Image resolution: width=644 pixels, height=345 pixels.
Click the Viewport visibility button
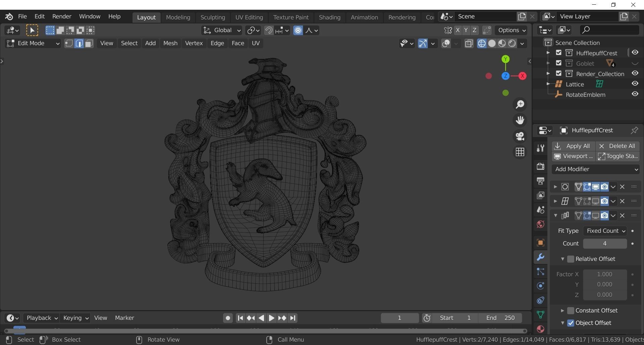pyautogui.click(x=573, y=156)
